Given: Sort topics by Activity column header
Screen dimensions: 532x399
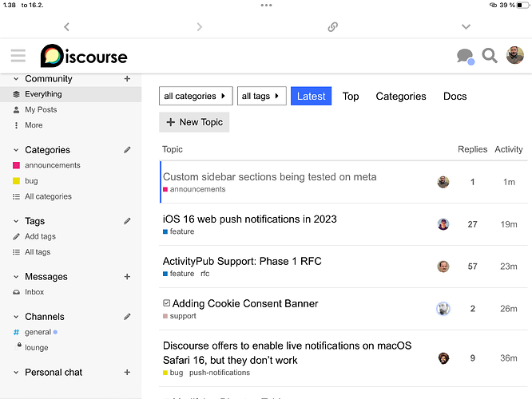Looking at the screenshot, I should point(509,149).
